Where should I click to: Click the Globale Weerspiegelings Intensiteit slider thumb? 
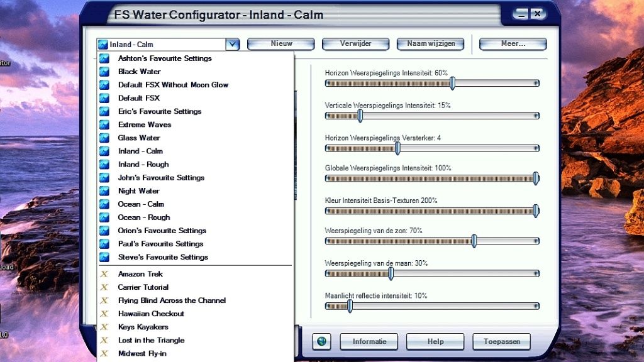click(x=536, y=178)
